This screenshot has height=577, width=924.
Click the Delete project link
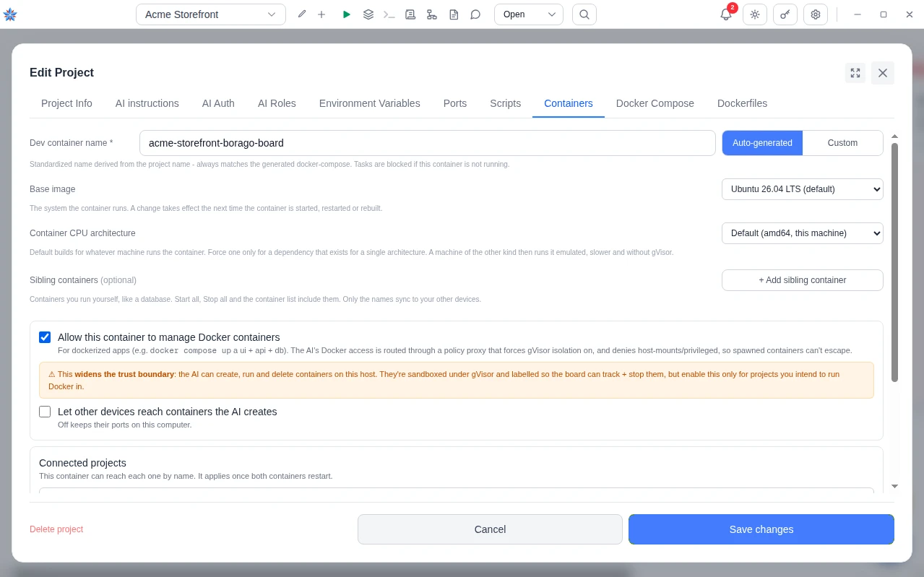pyautogui.click(x=56, y=529)
